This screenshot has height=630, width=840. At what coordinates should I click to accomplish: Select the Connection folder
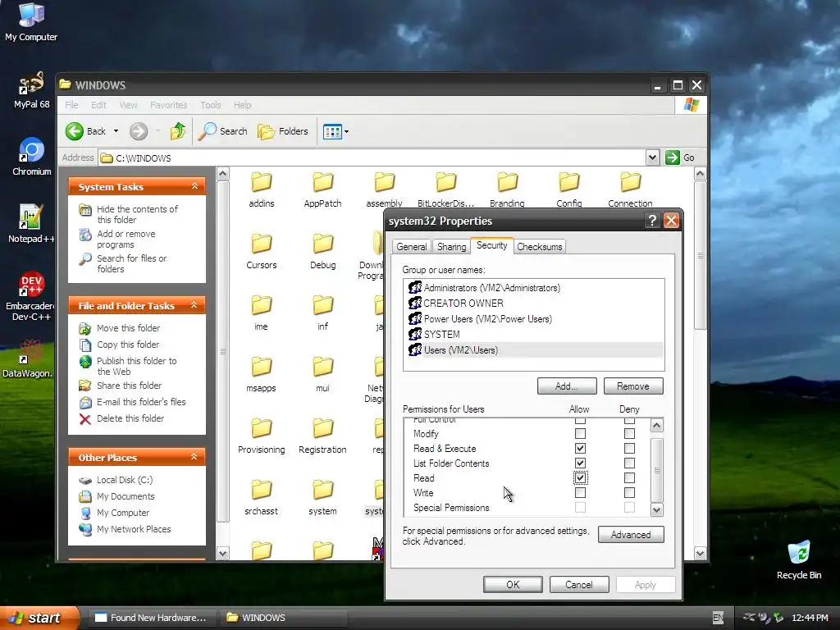pyautogui.click(x=630, y=190)
